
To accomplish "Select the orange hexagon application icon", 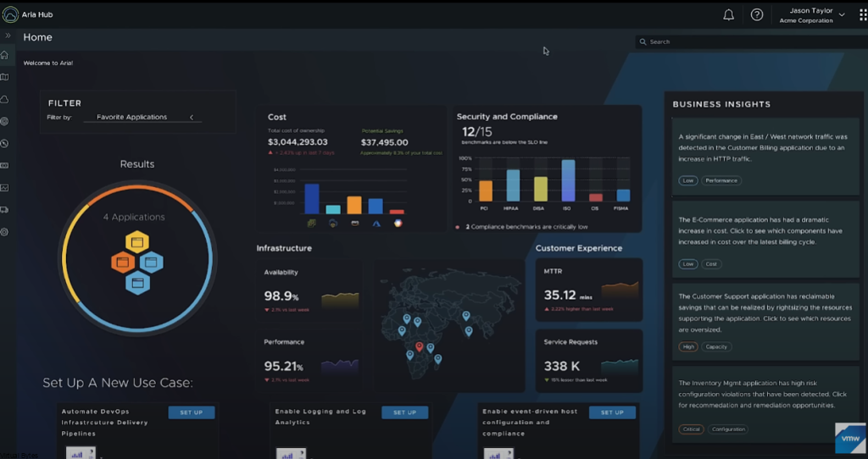I will point(123,263).
